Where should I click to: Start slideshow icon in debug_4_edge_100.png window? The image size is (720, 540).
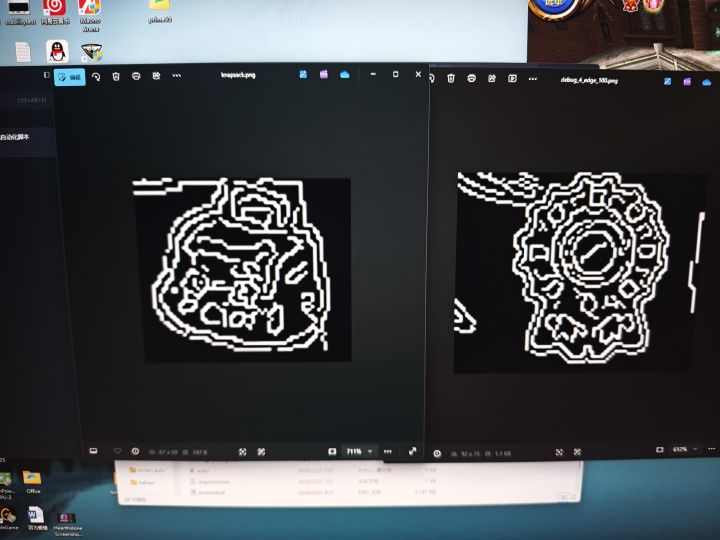pos(512,79)
